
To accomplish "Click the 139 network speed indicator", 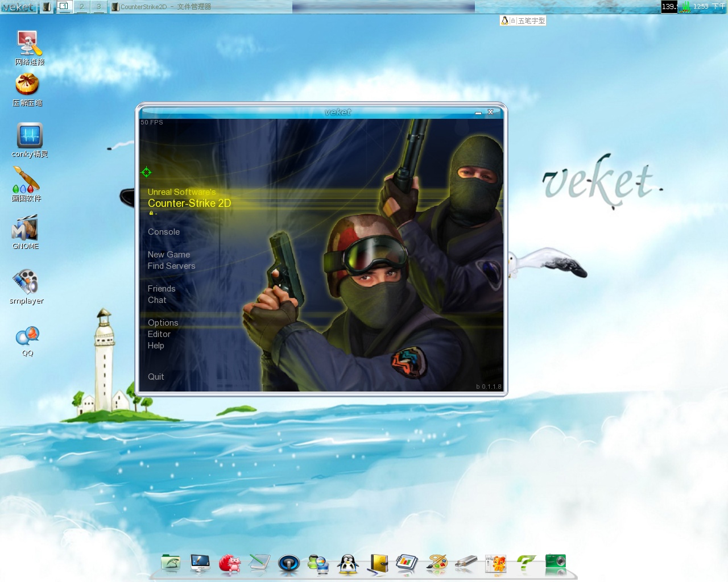I will click(x=669, y=7).
